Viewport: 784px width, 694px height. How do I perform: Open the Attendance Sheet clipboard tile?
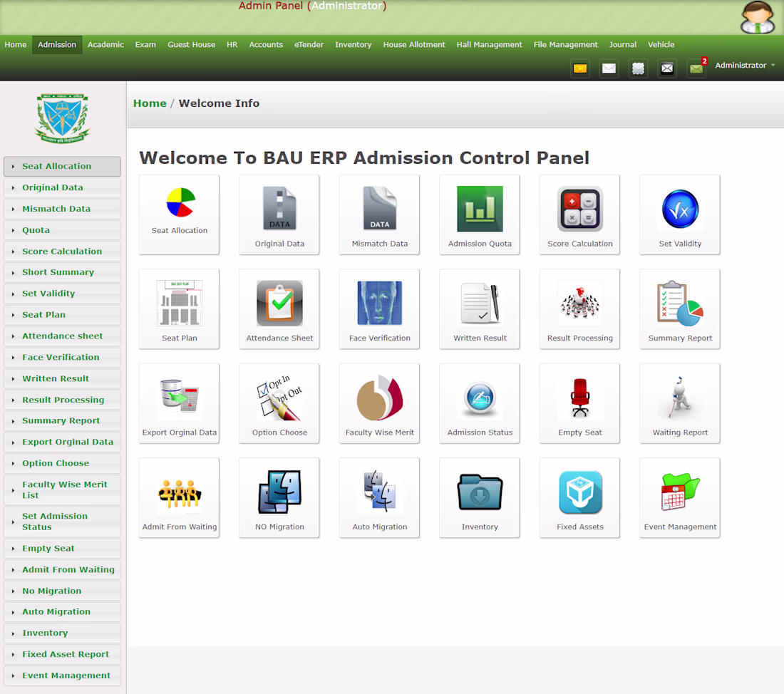(279, 309)
